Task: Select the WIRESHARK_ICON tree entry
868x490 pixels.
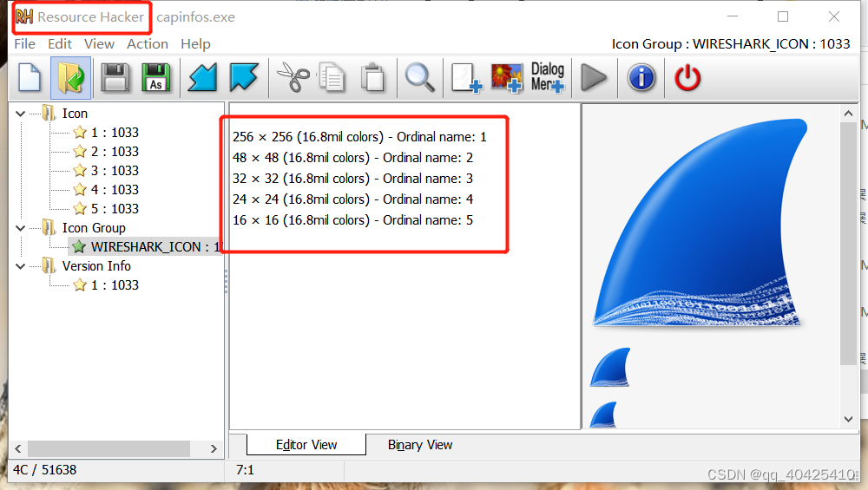Action: pyautogui.click(x=145, y=246)
